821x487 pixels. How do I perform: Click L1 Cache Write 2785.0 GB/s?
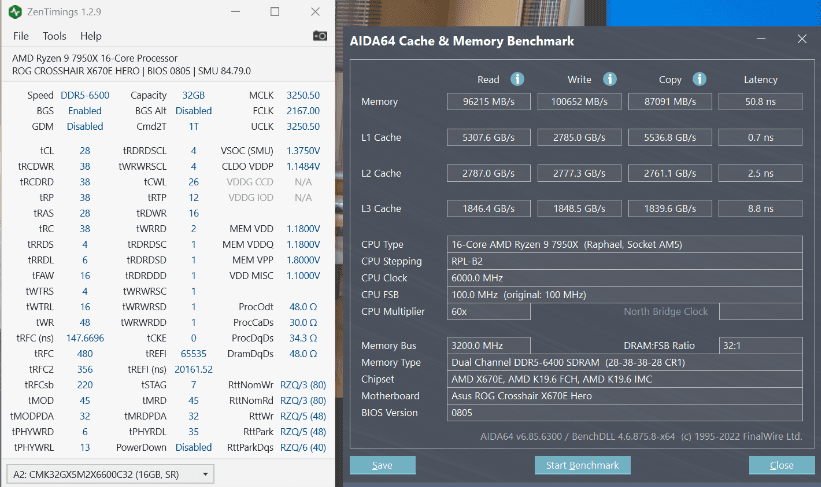(x=579, y=137)
